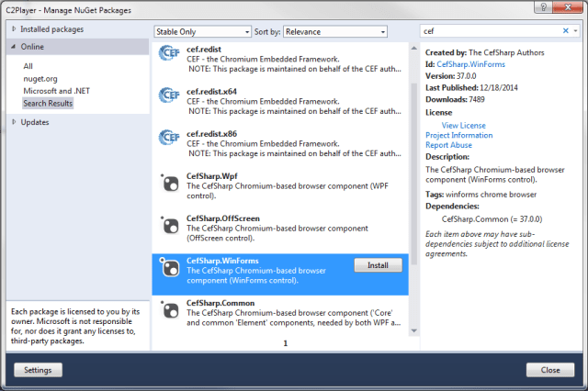
Task: Install the CefSharp.WinForms package
Action: 378,265
